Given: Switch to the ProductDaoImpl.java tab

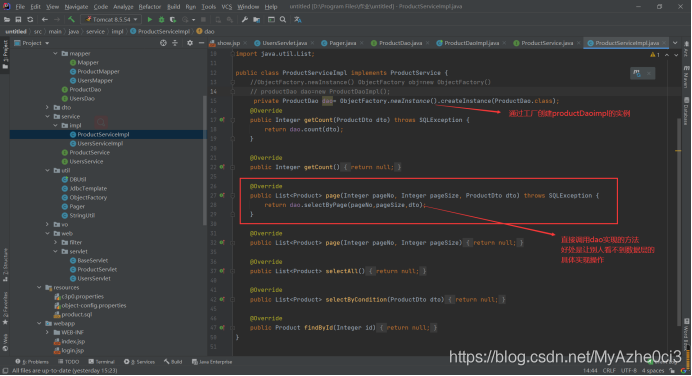Looking at the screenshot, I should click(x=471, y=43).
